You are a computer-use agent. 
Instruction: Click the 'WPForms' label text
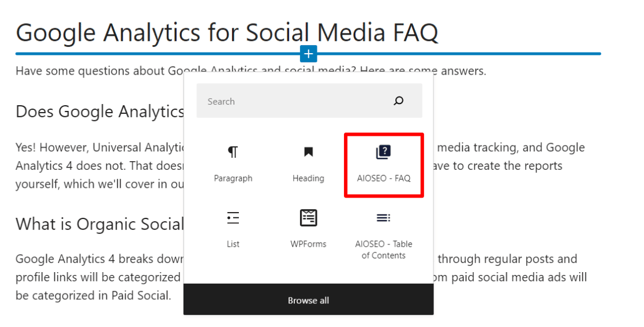tap(308, 244)
